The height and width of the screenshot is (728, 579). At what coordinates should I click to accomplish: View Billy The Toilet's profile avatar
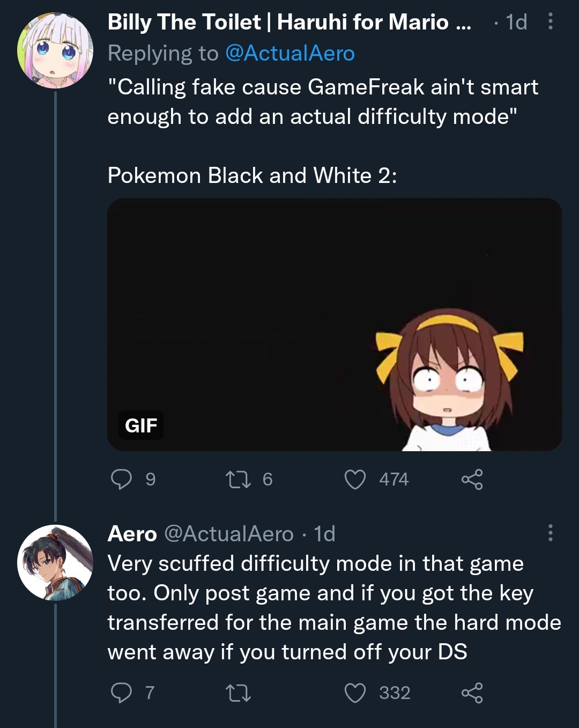pyautogui.click(x=55, y=50)
